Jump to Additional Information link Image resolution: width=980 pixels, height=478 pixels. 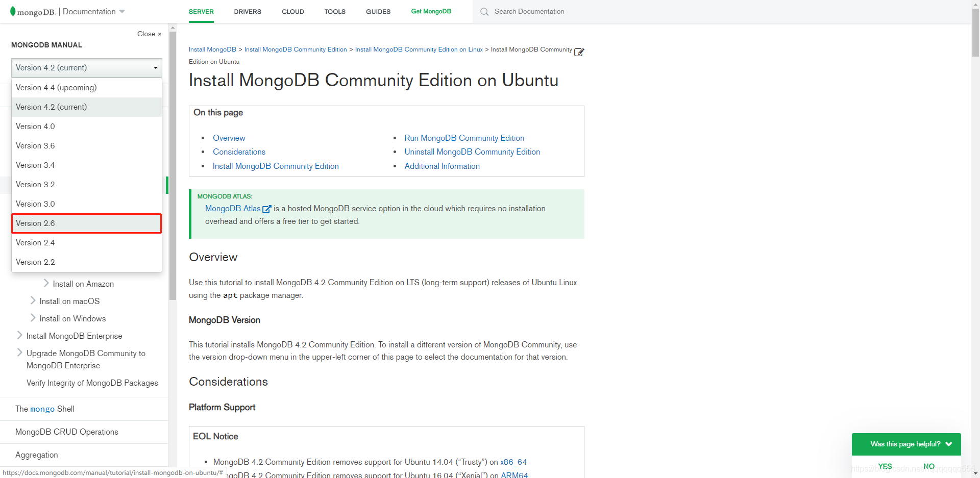(x=442, y=166)
